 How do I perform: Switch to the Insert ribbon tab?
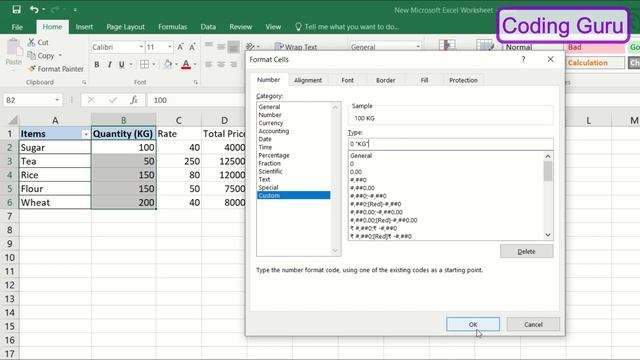(84, 27)
